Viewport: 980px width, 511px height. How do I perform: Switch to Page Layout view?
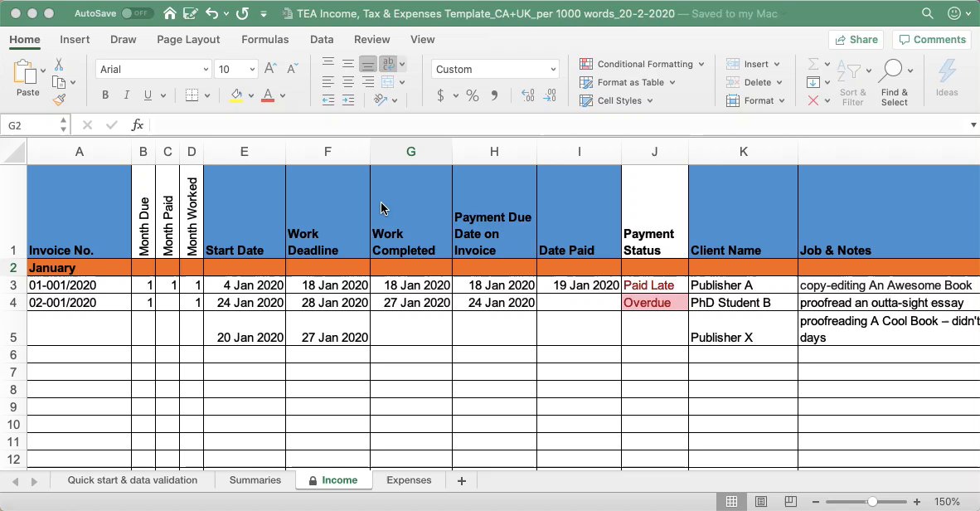(760, 502)
